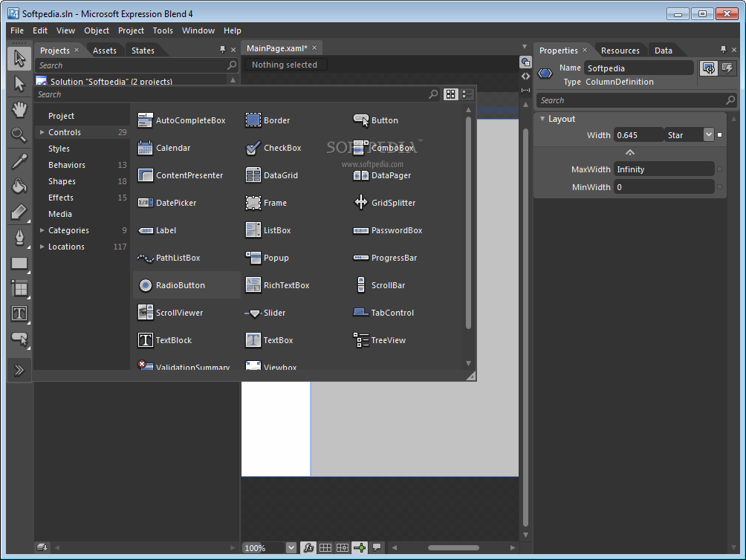Select the Rectangle shape tool

[19, 263]
